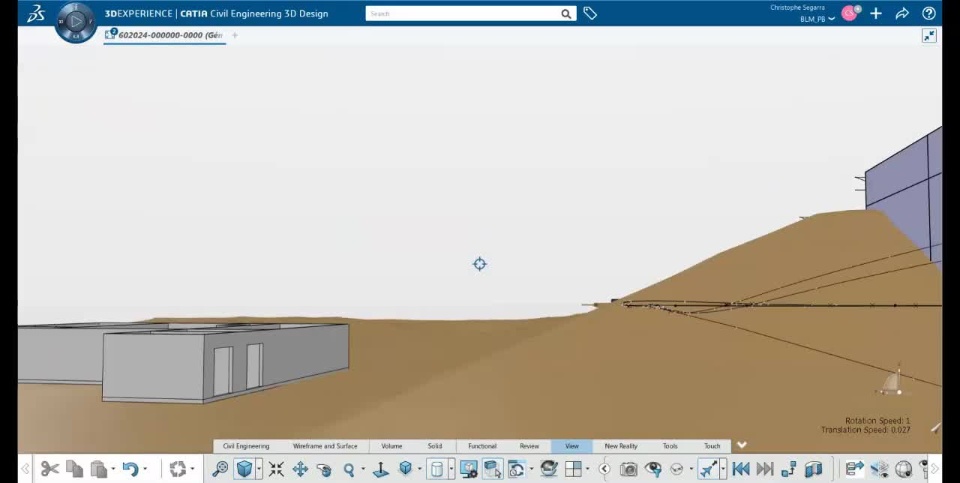Toggle the cylinder render style button

click(437, 470)
